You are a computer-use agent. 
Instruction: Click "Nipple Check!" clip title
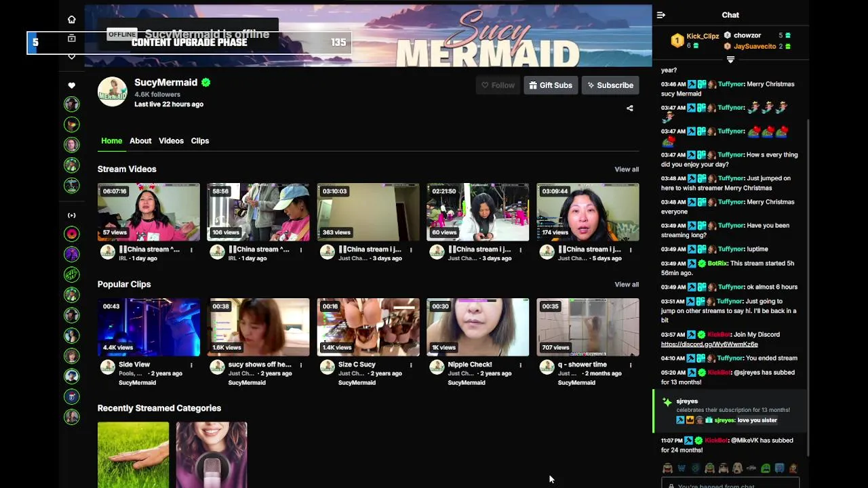(470, 365)
